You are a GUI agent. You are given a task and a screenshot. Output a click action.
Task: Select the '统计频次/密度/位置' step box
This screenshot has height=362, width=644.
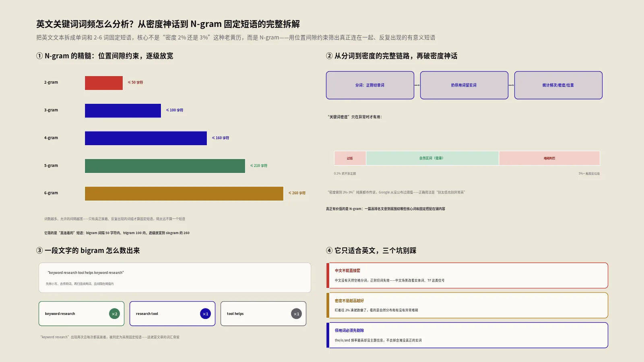[x=558, y=85]
